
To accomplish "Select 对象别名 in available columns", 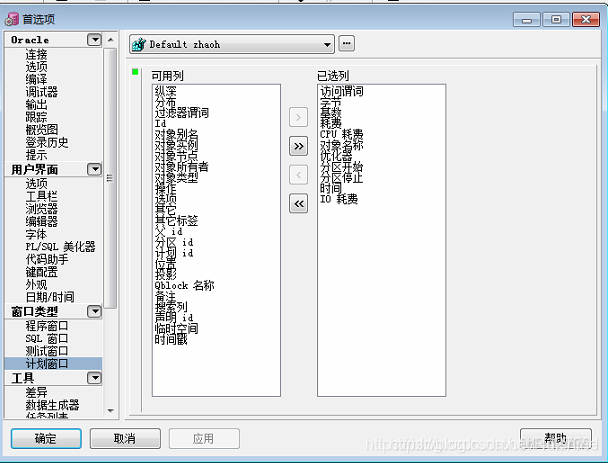I will 176,135.
